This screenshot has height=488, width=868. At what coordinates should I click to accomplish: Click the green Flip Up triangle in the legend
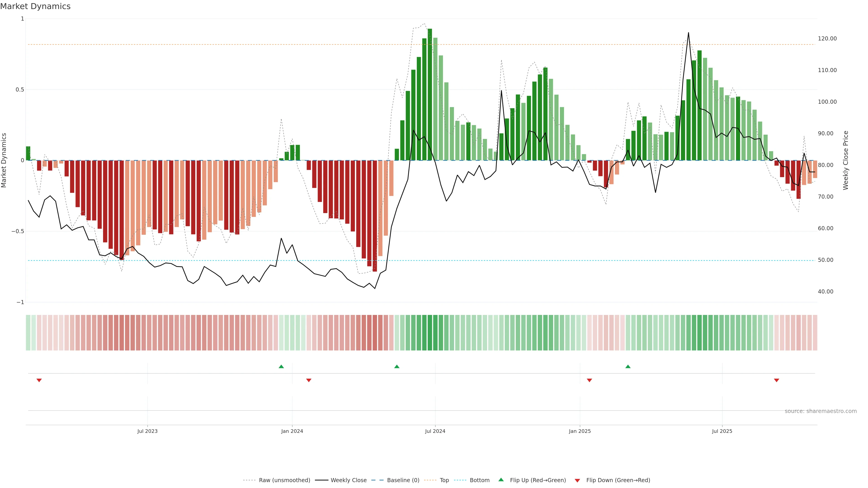501,480
